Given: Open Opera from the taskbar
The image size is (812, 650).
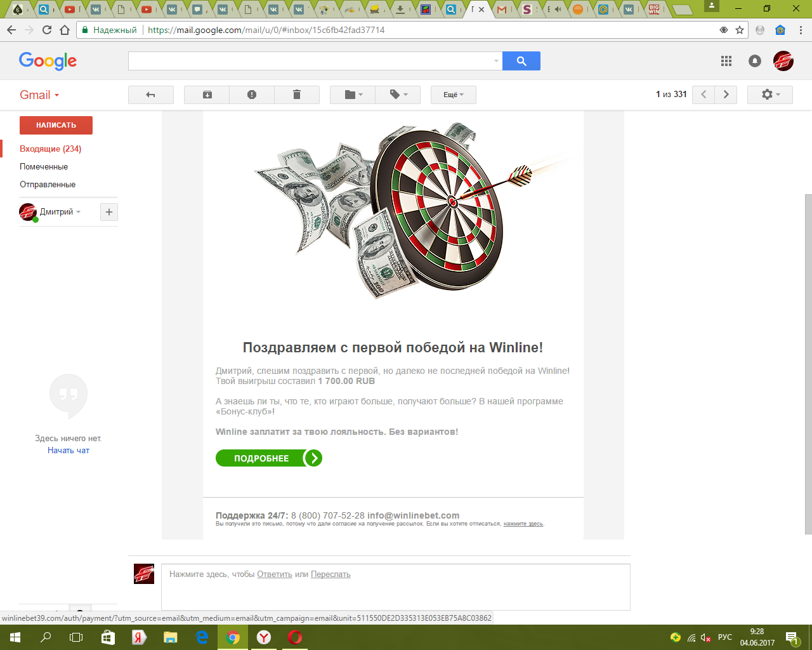Looking at the screenshot, I should pos(295,637).
